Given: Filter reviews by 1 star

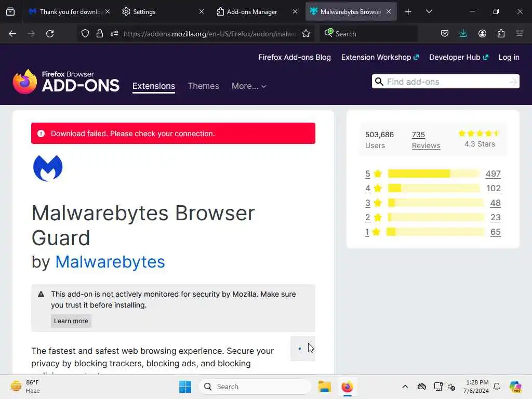Looking at the screenshot, I should coord(367,232).
